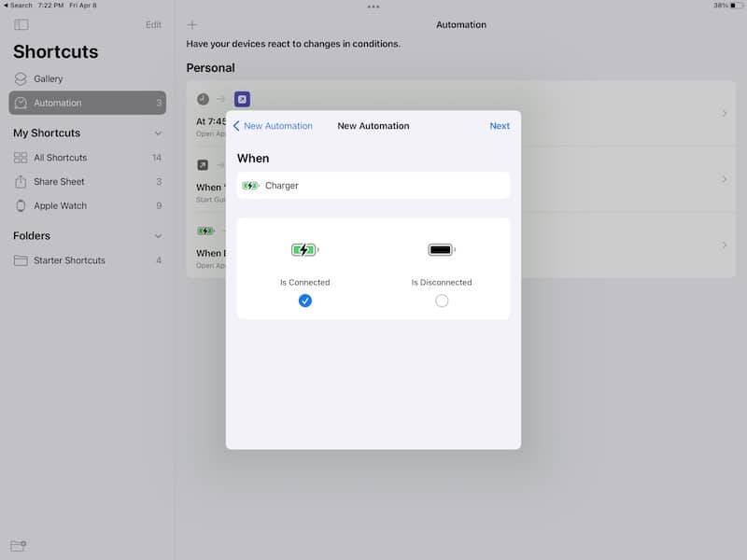Tap the battery icon of third automation
747x560 pixels.
[205, 231]
